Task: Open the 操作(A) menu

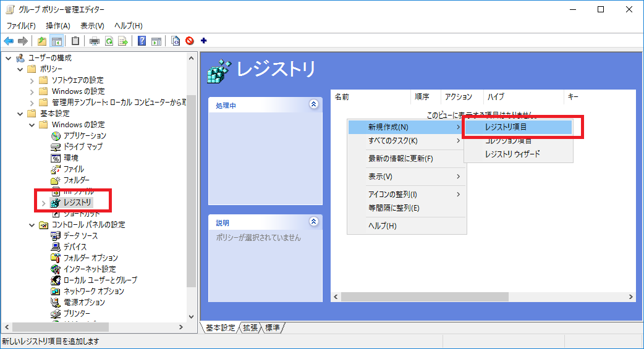Action: (58, 25)
